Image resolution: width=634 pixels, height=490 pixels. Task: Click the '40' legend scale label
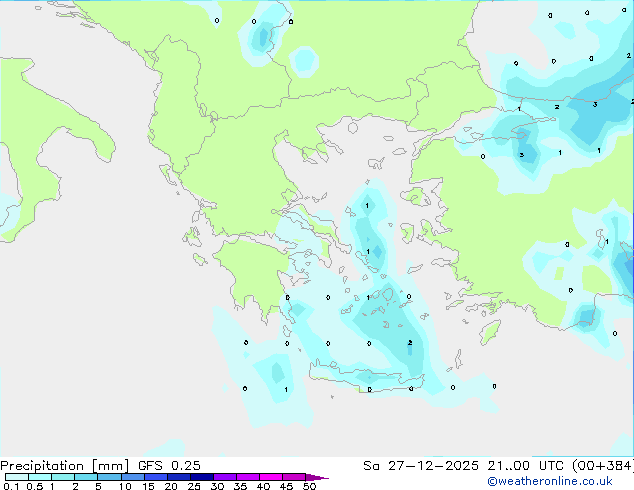(x=263, y=486)
